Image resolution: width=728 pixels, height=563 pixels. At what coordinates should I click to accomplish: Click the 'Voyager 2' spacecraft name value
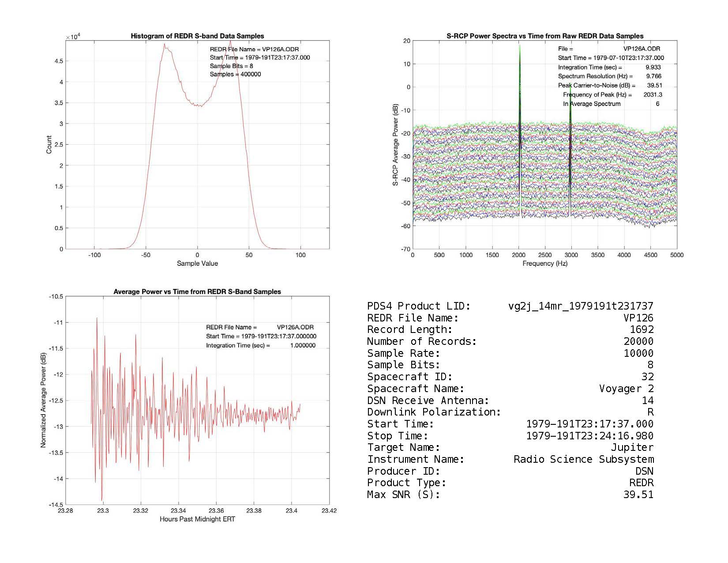pos(626,389)
